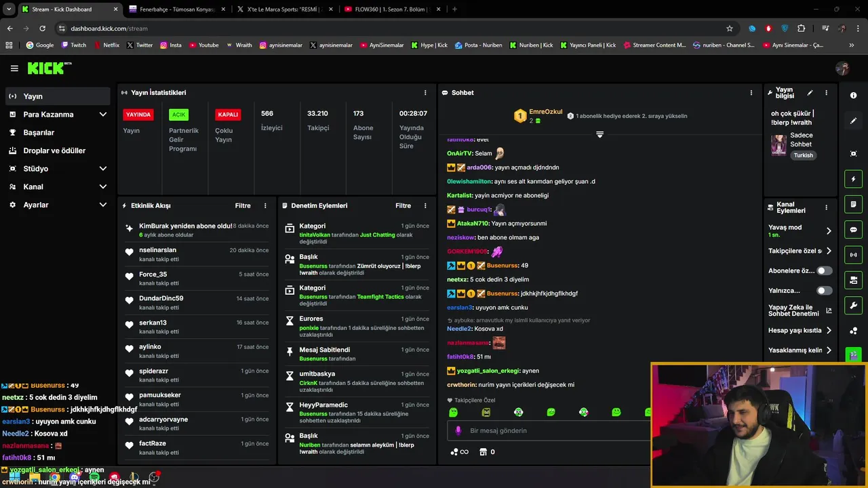The image size is (868, 488).
Task: Click the wrench icon in right sidebar
Action: tap(853, 305)
